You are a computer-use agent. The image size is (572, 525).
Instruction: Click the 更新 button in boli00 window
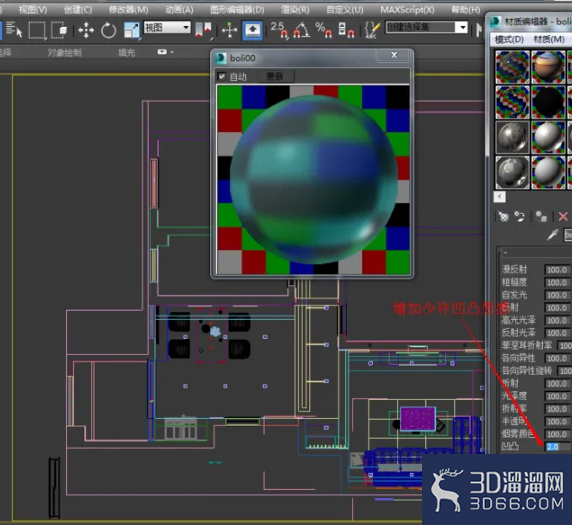point(274,76)
